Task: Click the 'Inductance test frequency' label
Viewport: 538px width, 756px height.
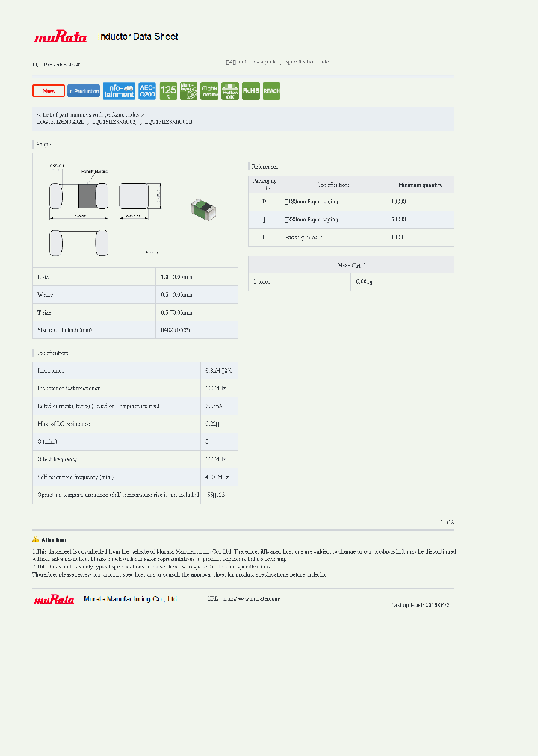Action: pos(69,388)
